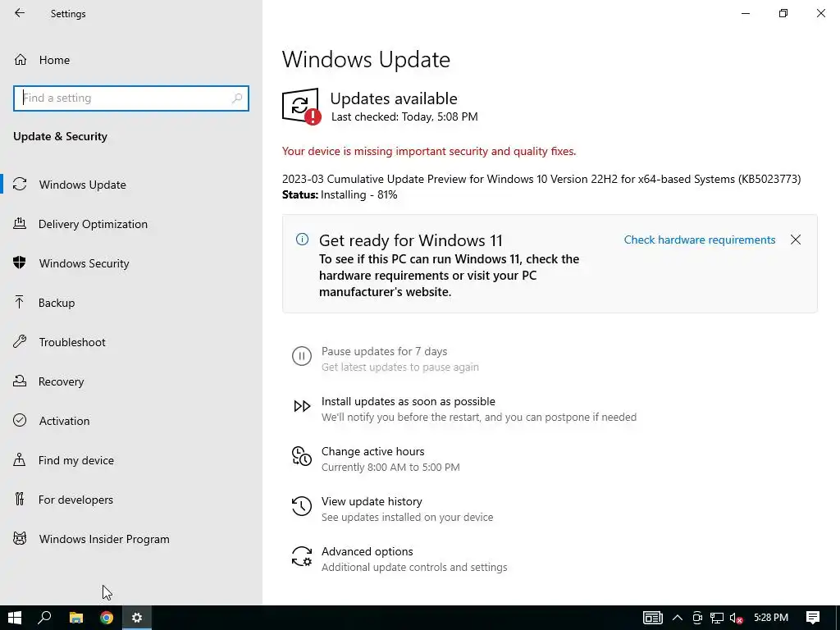
Task: Focus the Find a setting search box
Action: click(131, 98)
